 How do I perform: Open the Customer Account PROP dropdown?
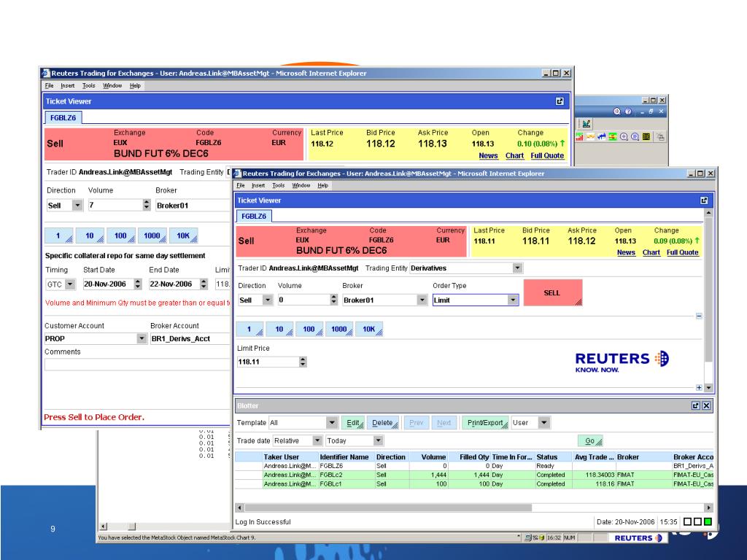click(142, 338)
